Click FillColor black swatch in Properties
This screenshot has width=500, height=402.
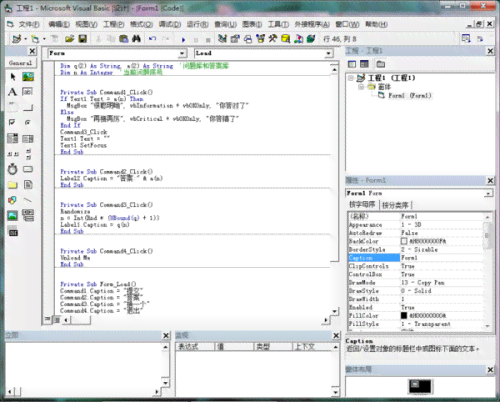(404, 315)
